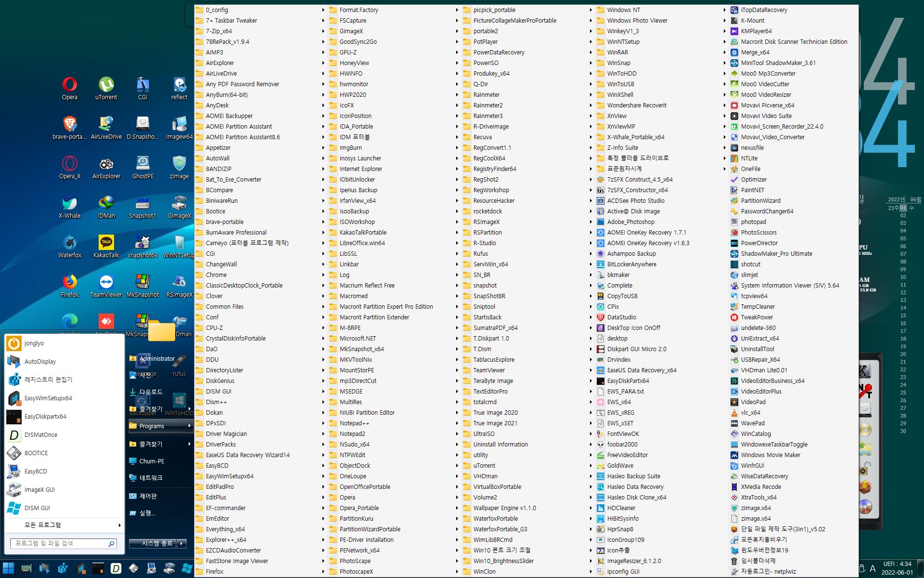924x578 pixels.
Task: Launch the reflect desktop shortcut
Action: [179, 89]
